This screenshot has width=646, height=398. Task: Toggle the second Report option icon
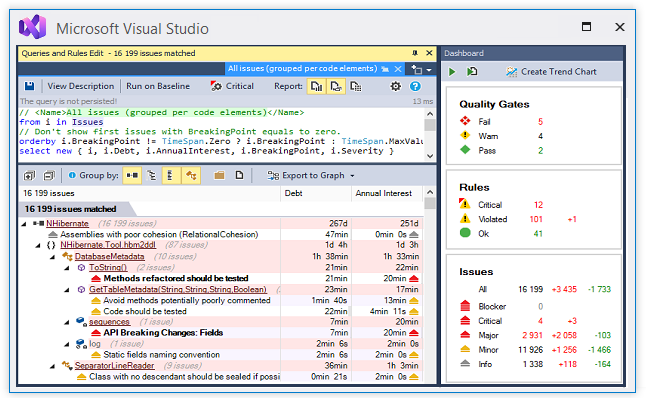pos(336,87)
